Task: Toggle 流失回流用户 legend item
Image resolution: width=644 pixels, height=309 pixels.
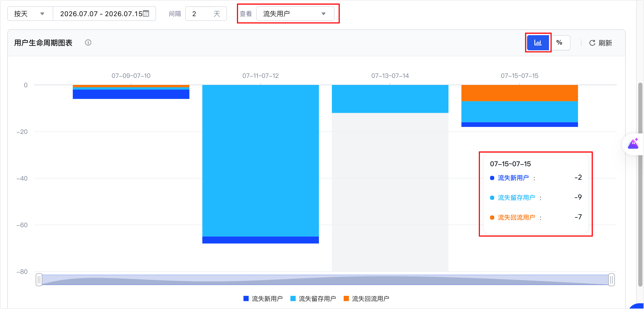Action: pyautogui.click(x=366, y=299)
